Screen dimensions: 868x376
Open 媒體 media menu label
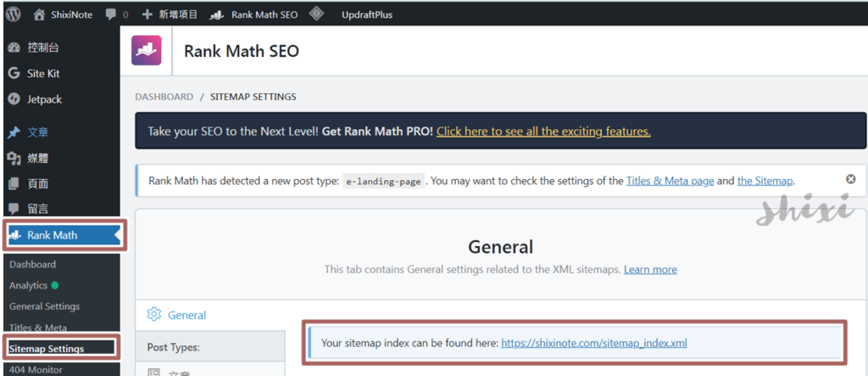37,159
